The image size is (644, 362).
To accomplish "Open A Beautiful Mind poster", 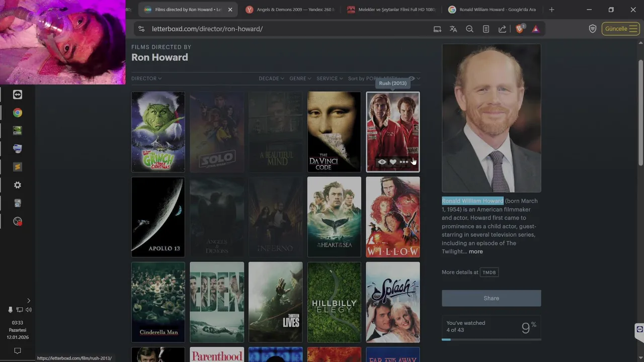I will click(x=276, y=132).
